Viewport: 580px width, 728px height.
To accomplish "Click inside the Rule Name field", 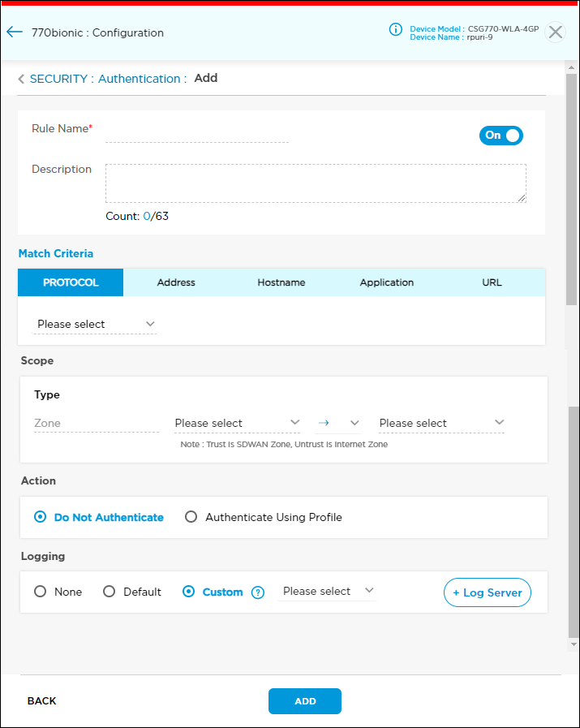I will click(196, 136).
